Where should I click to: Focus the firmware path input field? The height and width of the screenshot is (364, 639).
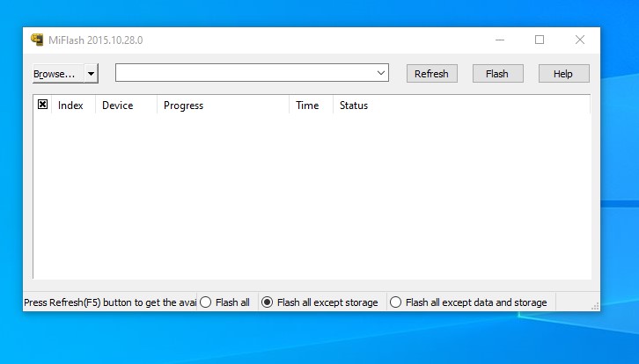tap(245, 73)
